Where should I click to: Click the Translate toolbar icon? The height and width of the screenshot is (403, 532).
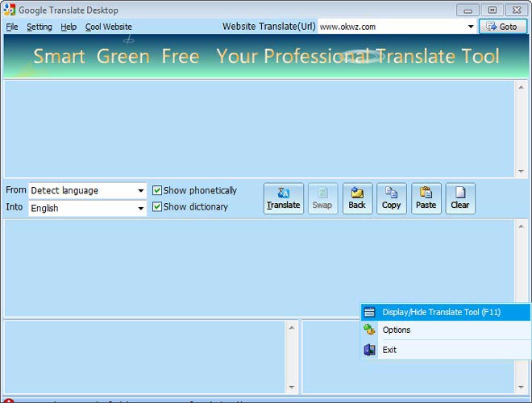point(283,198)
